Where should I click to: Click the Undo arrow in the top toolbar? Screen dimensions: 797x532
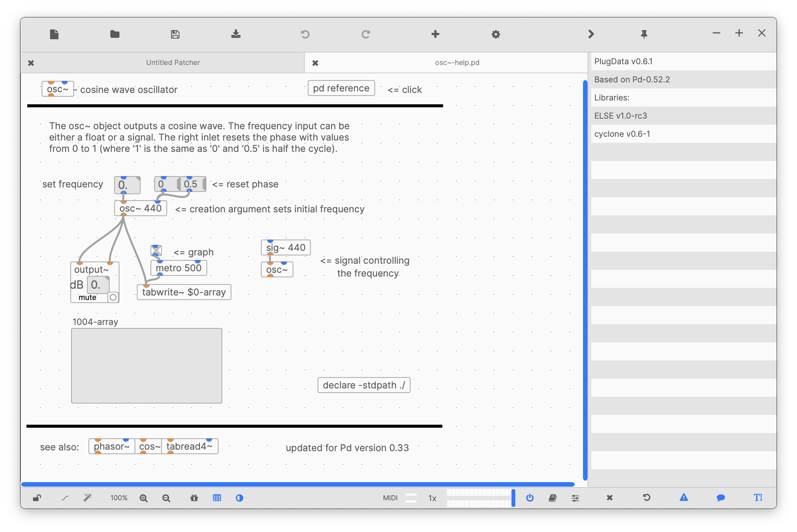pos(305,34)
